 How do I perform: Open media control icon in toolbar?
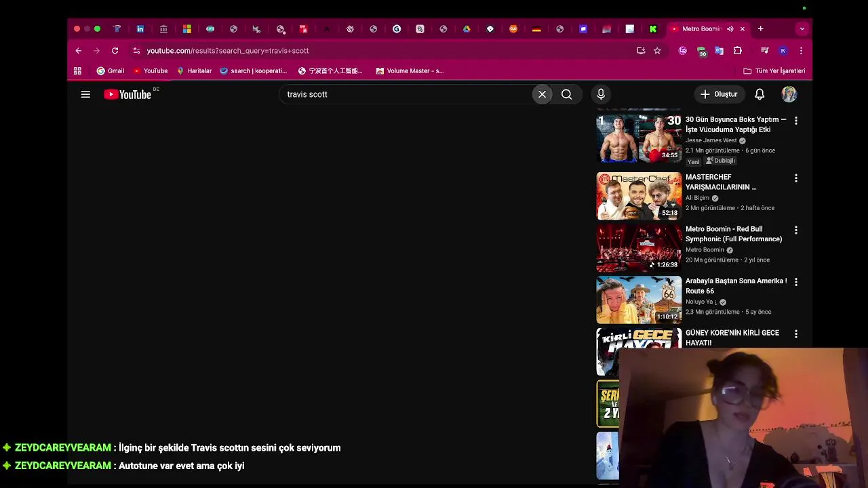[x=764, y=51]
